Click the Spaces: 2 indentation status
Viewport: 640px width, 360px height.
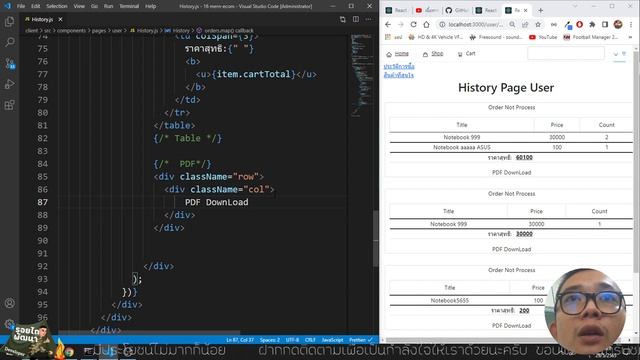270,340
